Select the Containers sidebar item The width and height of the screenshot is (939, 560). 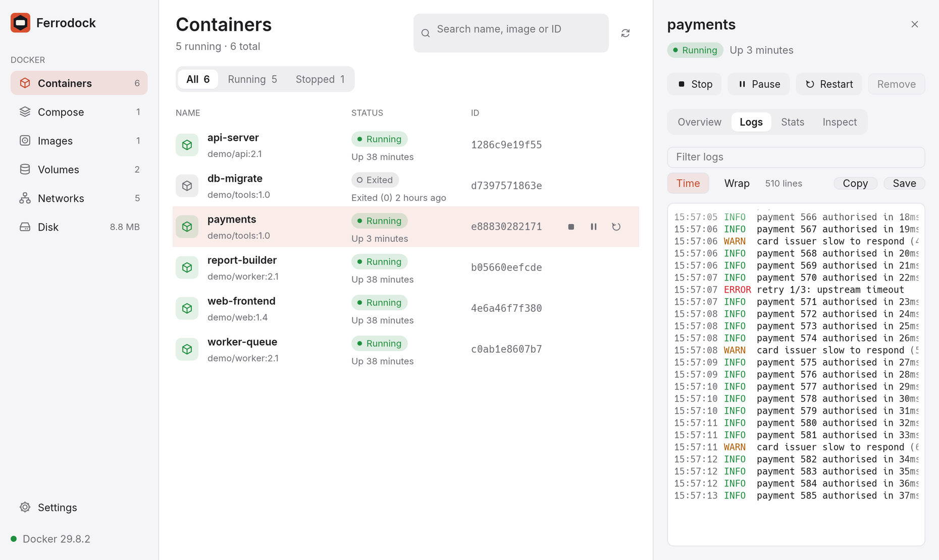pos(79,83)
